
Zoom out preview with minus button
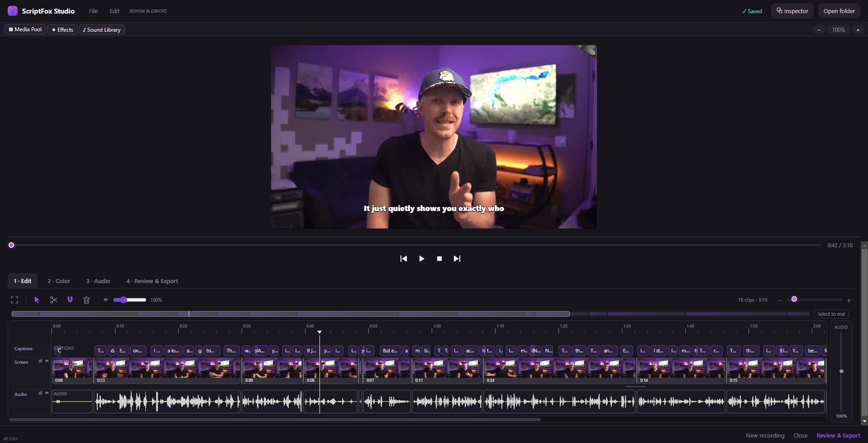(819, 29)
